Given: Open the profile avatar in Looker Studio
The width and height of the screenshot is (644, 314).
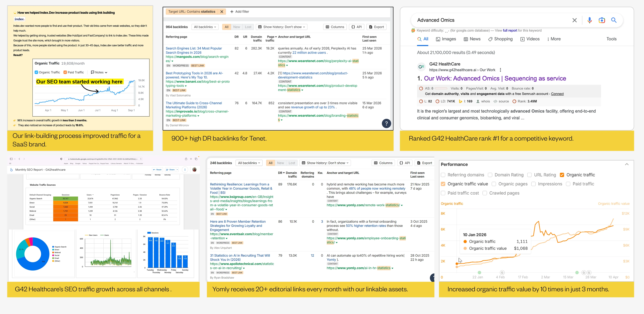Looking at the screenshot, I should click(195, 170).
